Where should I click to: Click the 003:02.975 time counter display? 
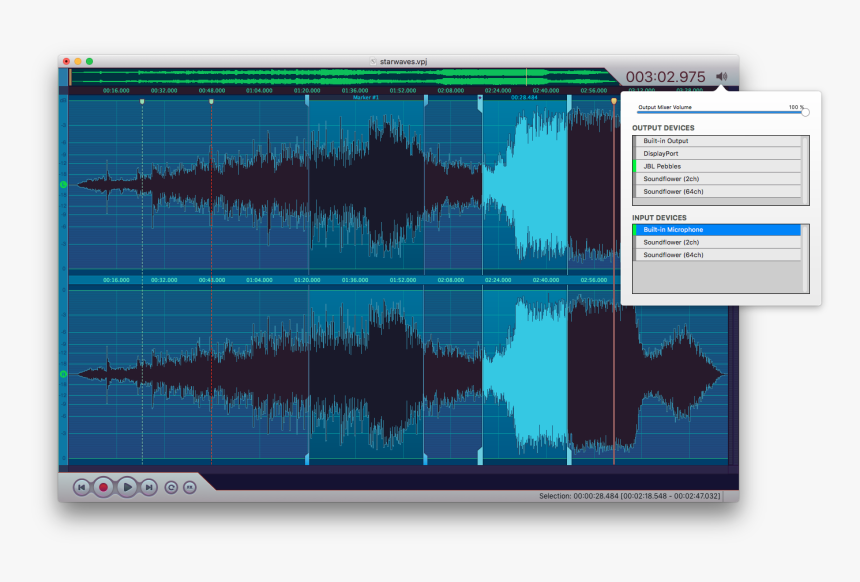(665, 77)
